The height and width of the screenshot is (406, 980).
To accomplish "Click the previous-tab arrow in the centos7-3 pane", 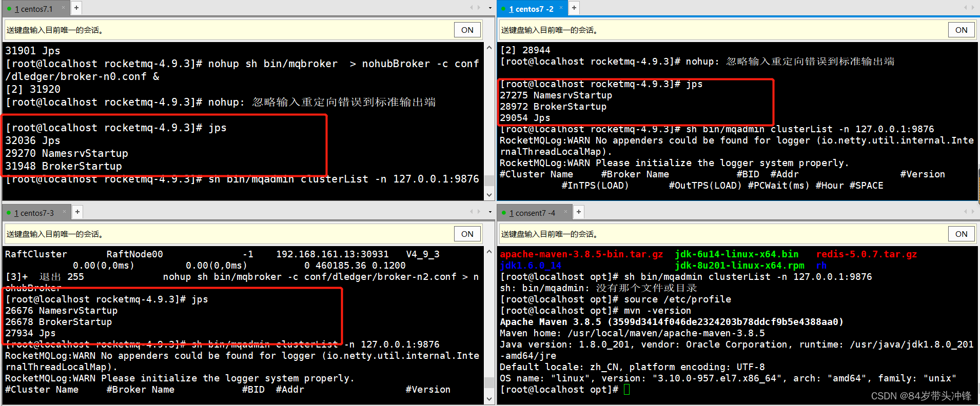I will (x=472, y=212).
